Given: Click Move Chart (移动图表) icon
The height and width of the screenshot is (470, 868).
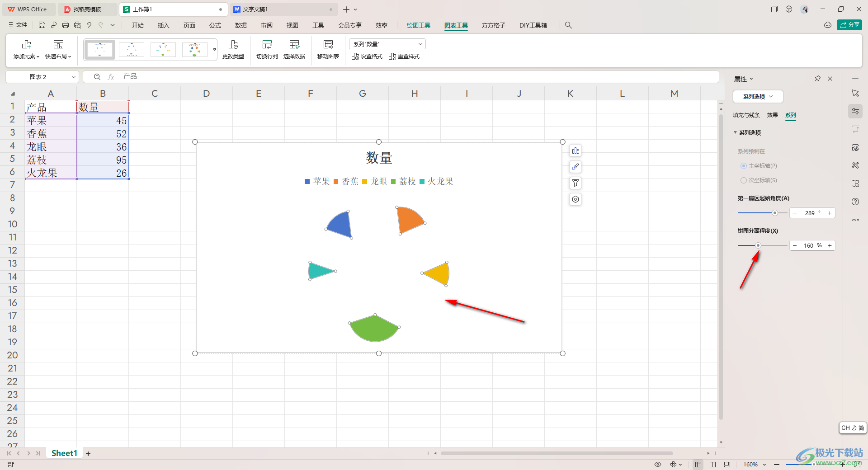Looking at the screenshot, I should (x=328, y=44).
